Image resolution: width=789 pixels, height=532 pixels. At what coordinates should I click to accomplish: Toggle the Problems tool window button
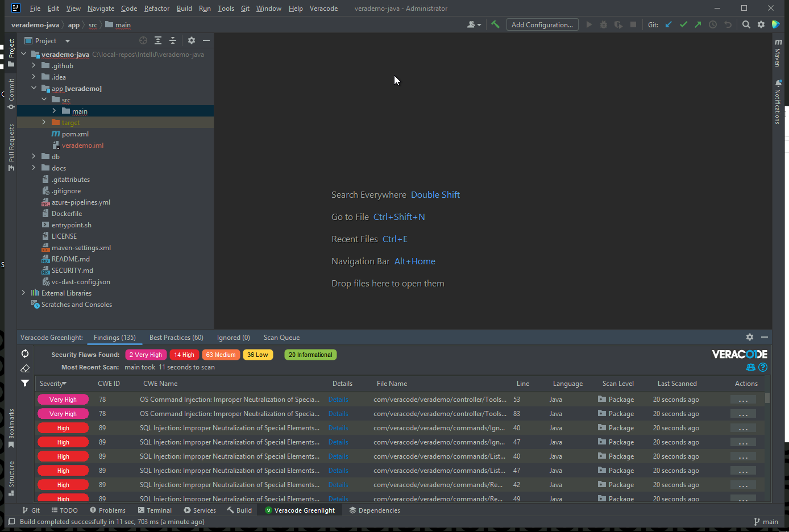tap(107, 510)
